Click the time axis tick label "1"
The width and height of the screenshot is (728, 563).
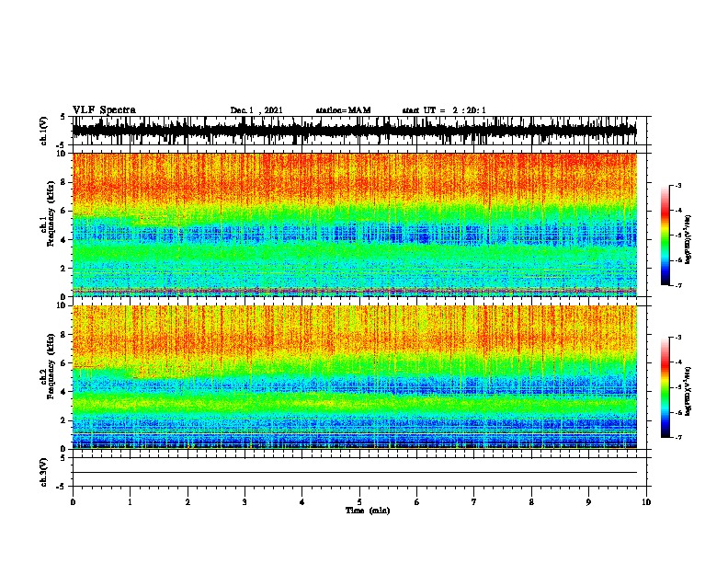[130, 502]
